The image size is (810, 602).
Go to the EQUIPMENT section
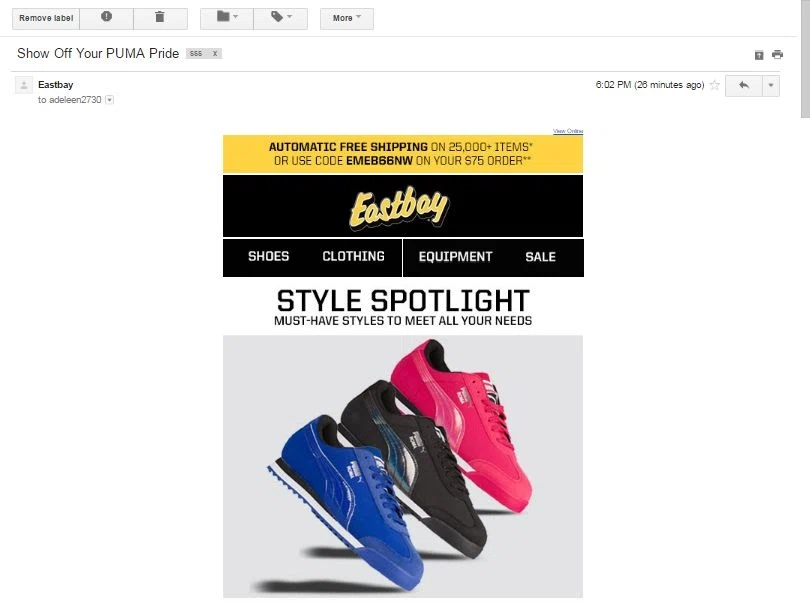pos(456,257)
